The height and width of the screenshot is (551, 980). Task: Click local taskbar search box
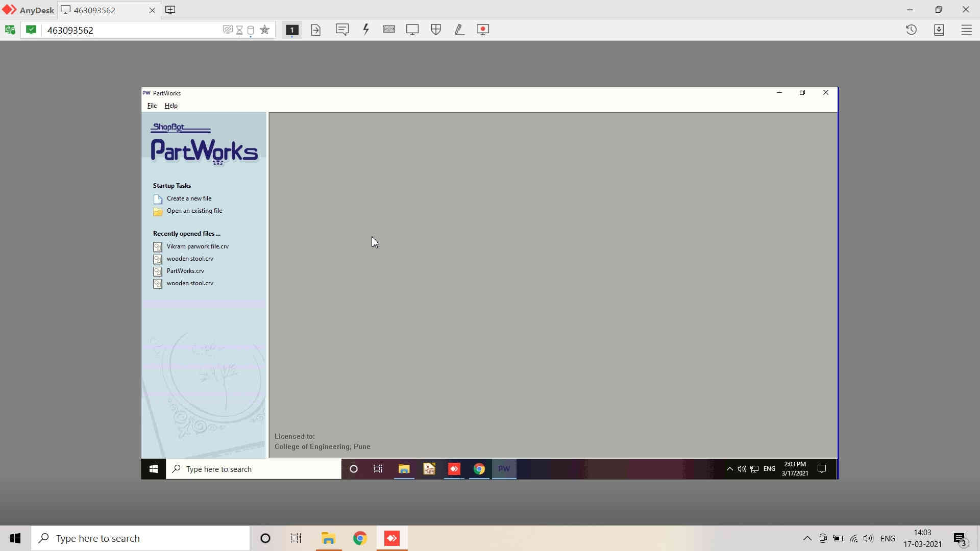(140, 538)
